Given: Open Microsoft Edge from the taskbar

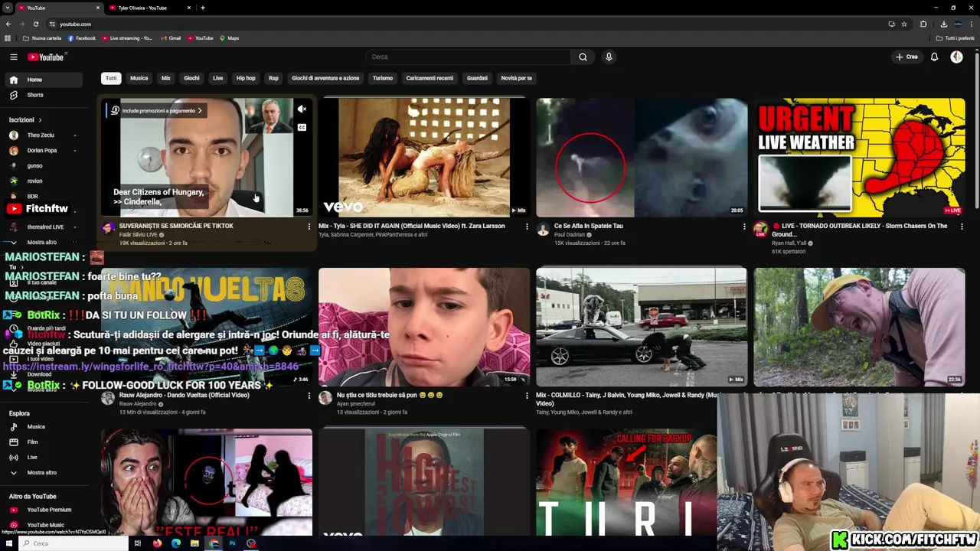Looking at the screenshot, I should click(x=176, y=543).
